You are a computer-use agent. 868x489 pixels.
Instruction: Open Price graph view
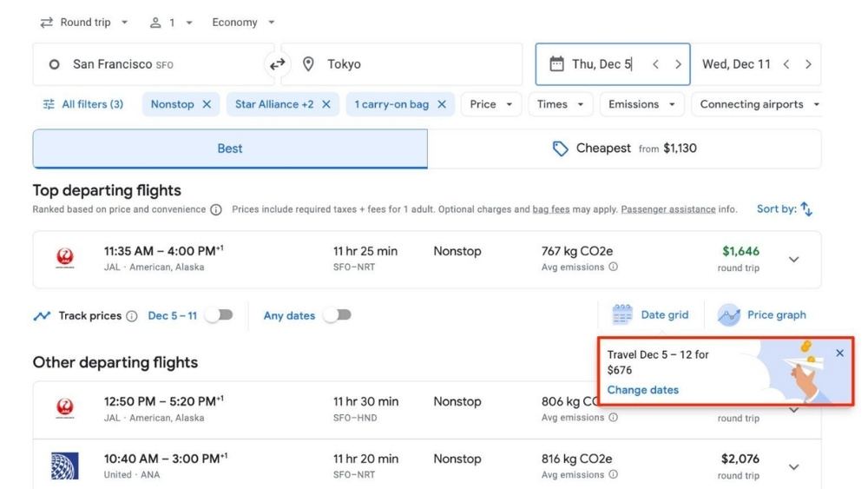pyautogui.click(x=762, y=315)
